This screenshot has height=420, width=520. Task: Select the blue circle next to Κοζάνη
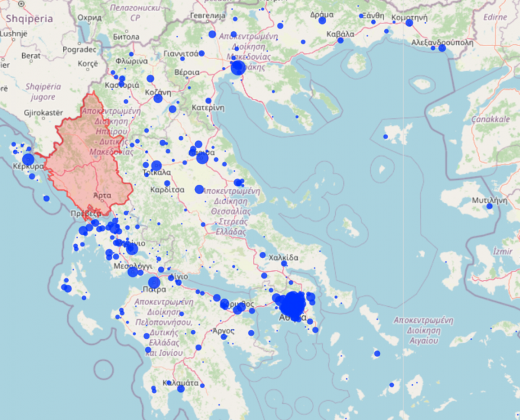click(150, 79)
